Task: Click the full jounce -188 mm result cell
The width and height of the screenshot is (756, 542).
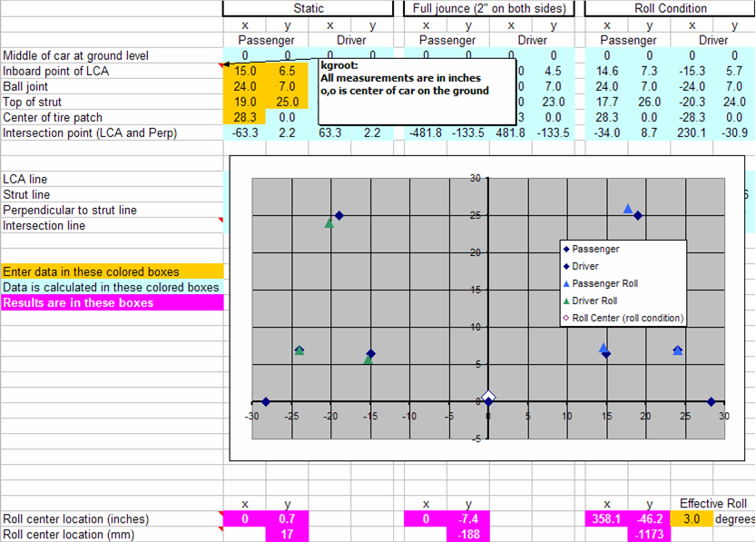Action: point(468,535)
